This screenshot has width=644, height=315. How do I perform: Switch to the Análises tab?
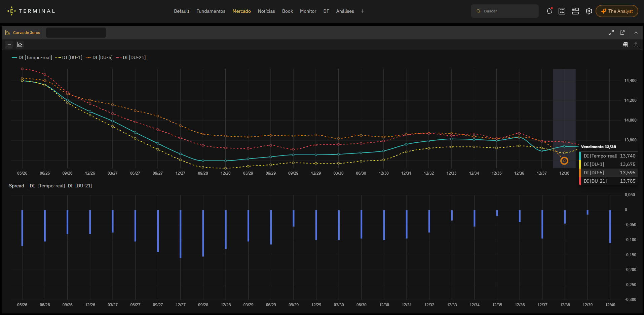coord(345,11)
